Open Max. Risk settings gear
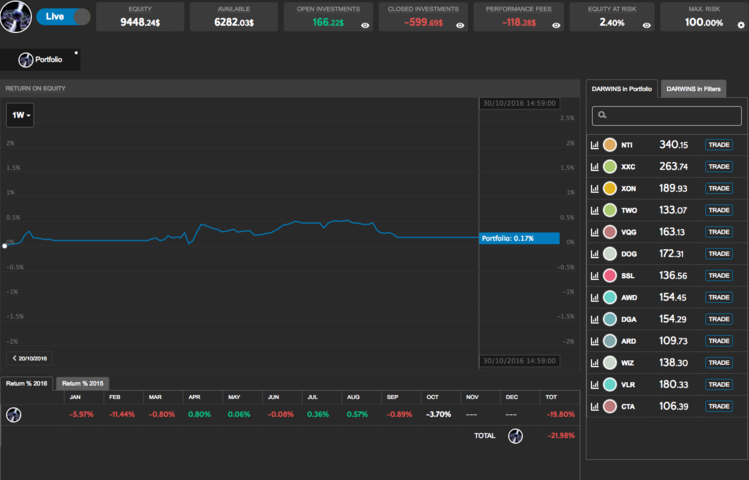This screenshot has width=749, height=480. [x=740, y=25]
